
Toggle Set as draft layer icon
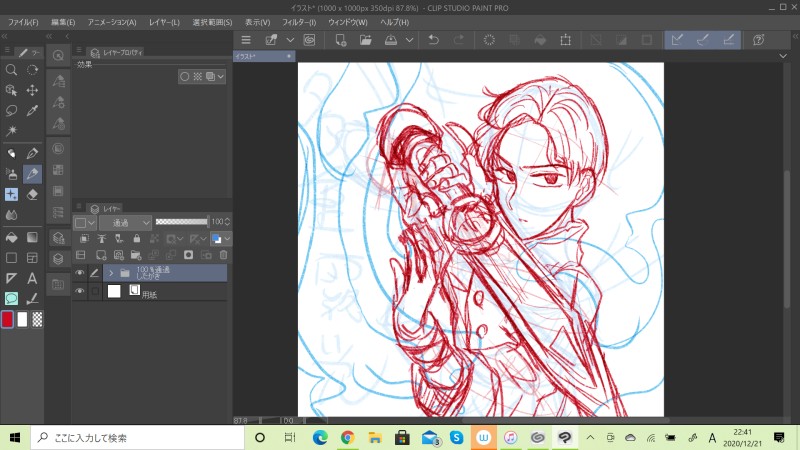click(x=119, y=238)
